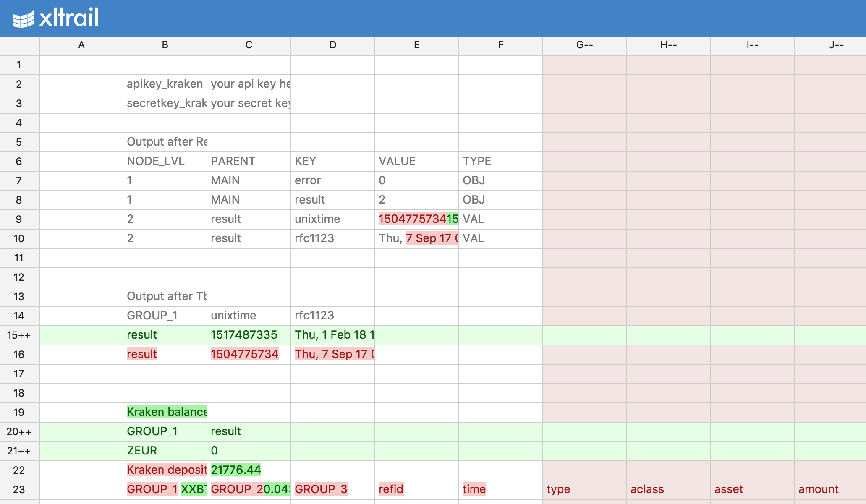Select removed column G-- header
Viewport: 866px width, 504px height.
(585, 45)
